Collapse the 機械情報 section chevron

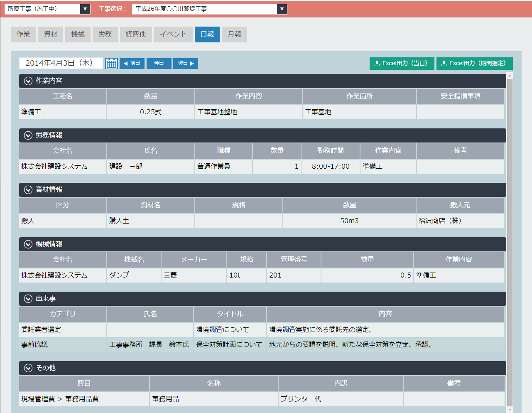tap(28, 244)
